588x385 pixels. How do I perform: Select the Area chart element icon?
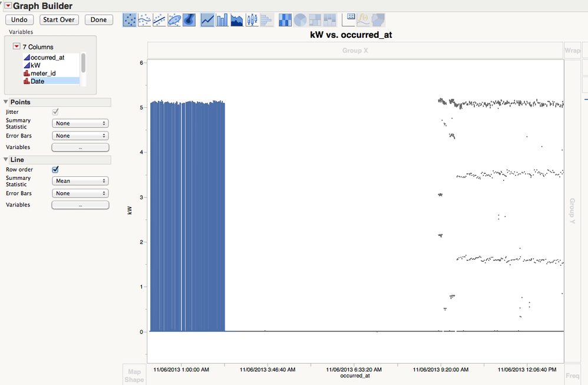pos(237,20)
